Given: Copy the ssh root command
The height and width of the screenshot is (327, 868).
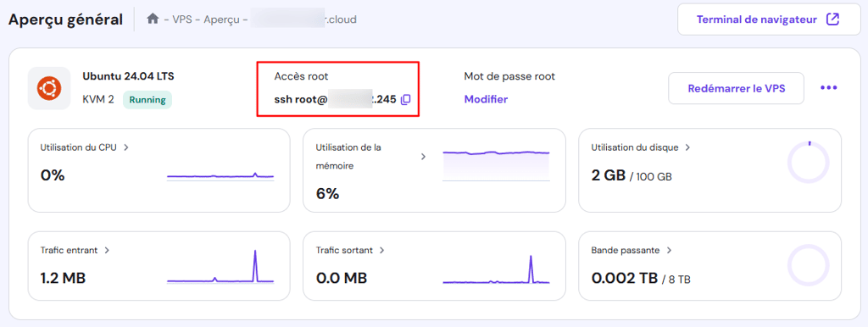Looking at the screenshot, I should [406, 100].
